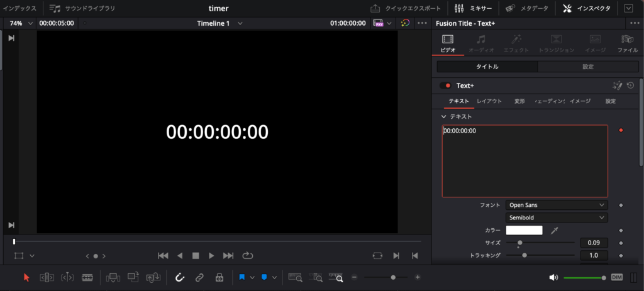Switch to the レイアウト tab
This screenshot has width=644, height=291.
(489, 101)
